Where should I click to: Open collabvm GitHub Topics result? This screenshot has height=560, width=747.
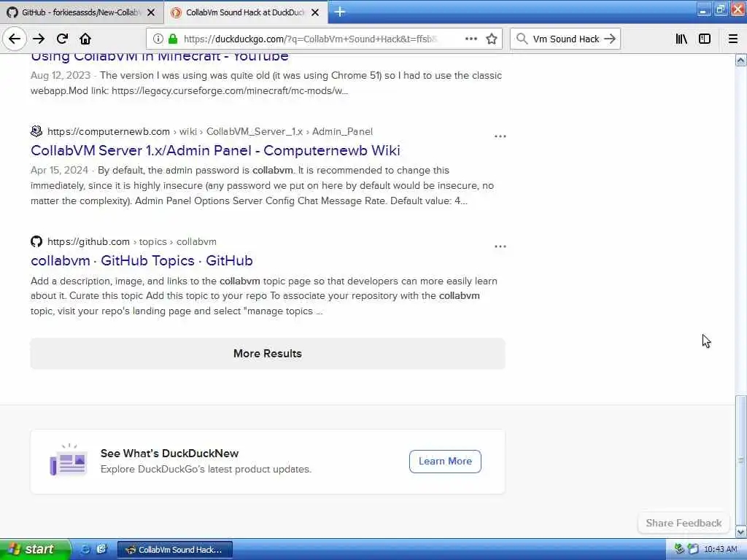click(x=142, y=260)
